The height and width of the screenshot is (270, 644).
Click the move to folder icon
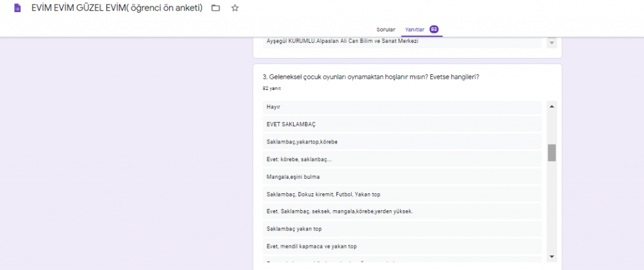(x=216, y=8)
